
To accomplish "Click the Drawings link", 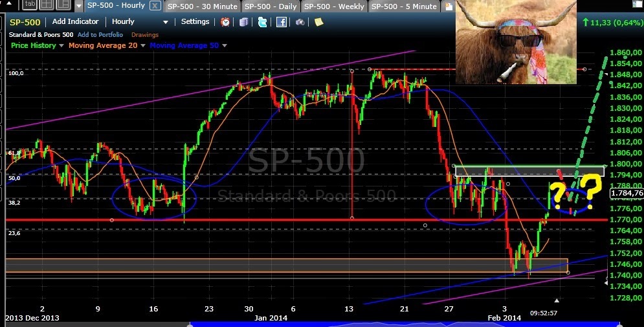I will coord(144,35).
